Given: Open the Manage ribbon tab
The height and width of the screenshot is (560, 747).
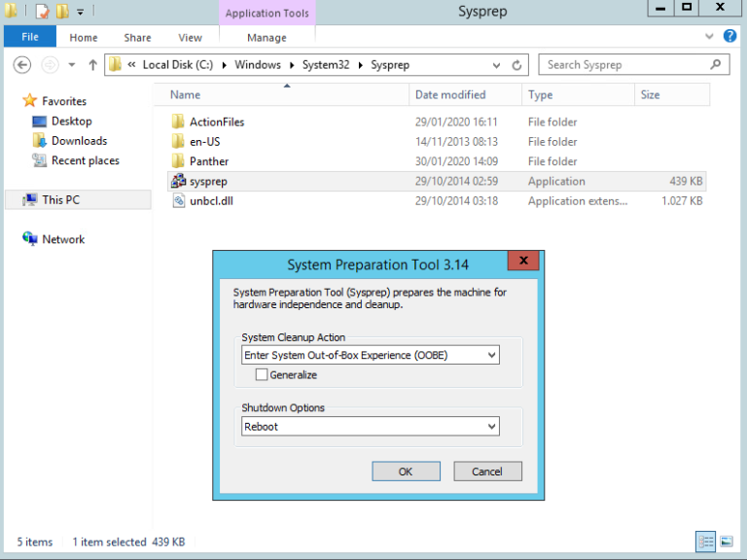Looking at the screenshot, I should click(x=267, y=37).
